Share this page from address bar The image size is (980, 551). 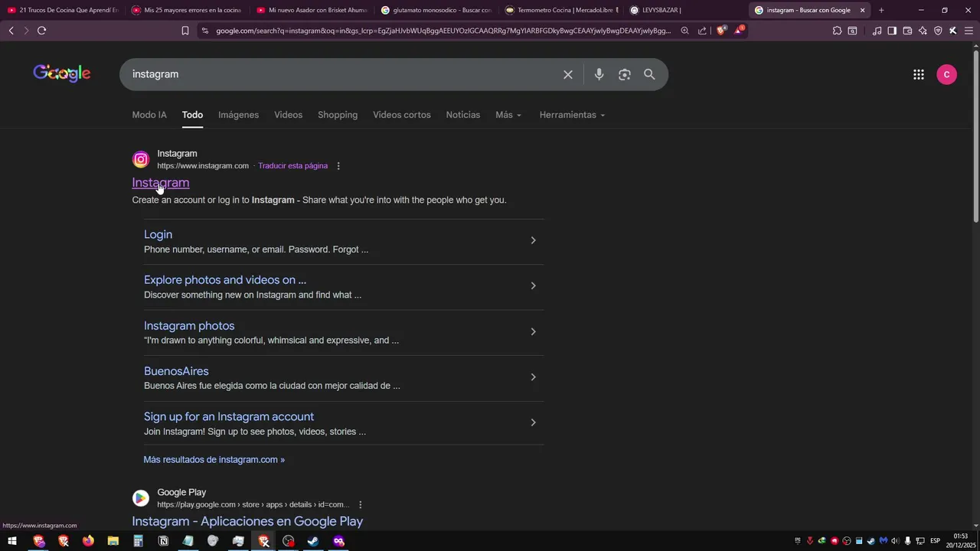[x=702, y=31]
